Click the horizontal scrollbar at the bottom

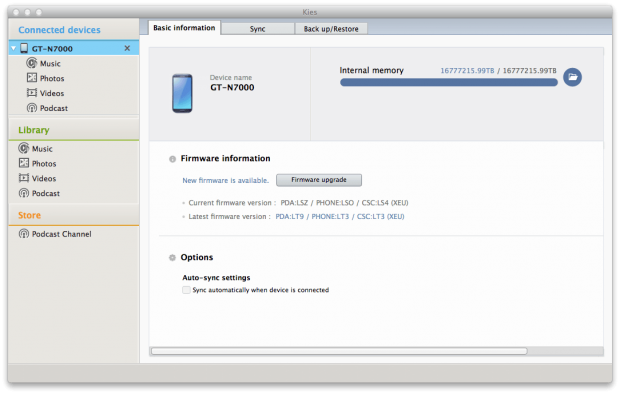[x=339, y=351]
